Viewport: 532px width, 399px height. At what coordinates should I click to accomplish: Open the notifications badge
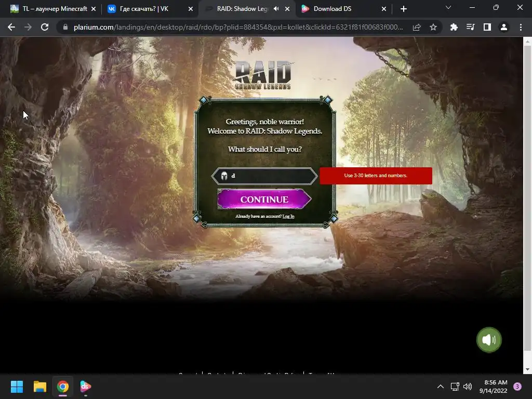click(517, 387)
